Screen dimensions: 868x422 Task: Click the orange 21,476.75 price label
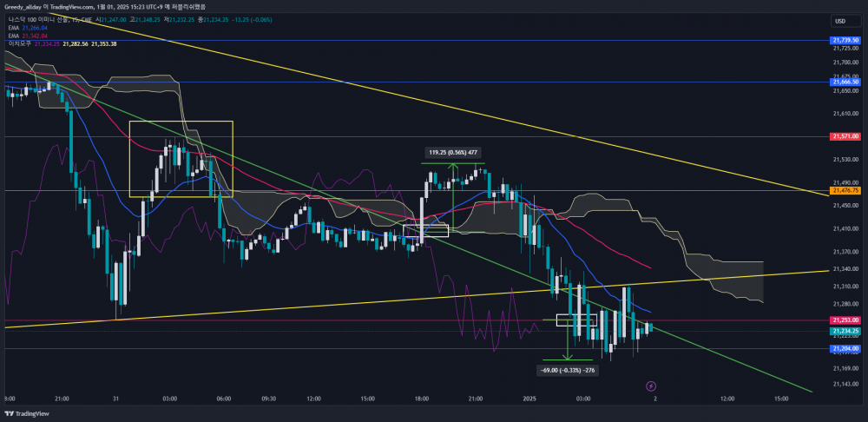844,190
